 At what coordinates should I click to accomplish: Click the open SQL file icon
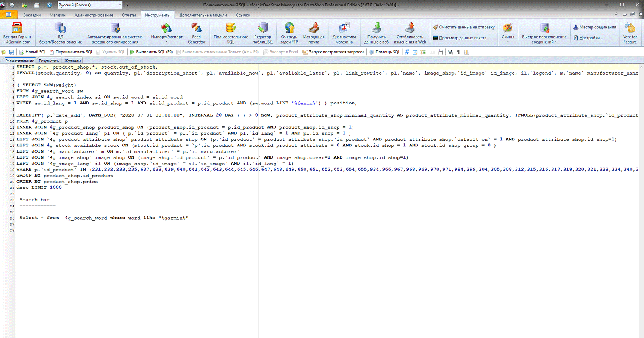4,52
